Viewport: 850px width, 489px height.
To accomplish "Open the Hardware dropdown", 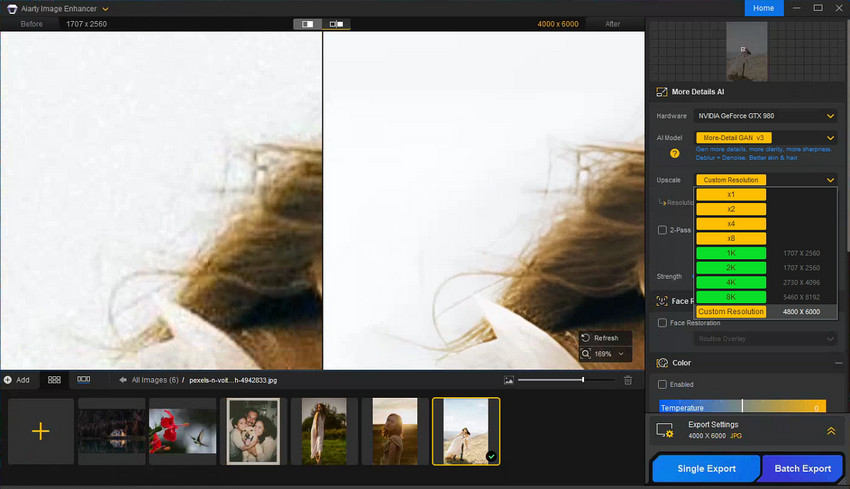I will (x=766, y=116).
